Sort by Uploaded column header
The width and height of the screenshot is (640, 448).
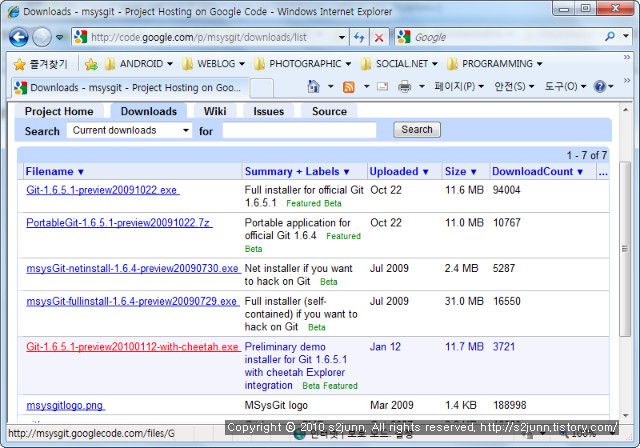(398, 172)
